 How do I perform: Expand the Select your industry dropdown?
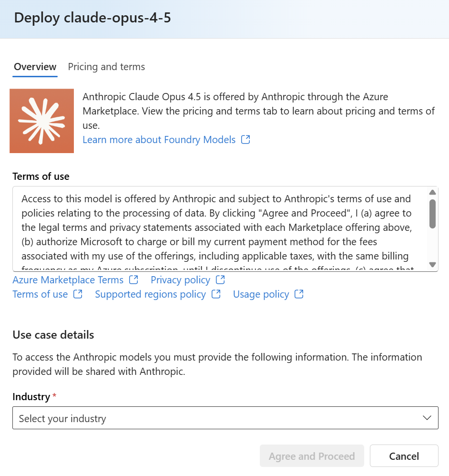(225, 418)
